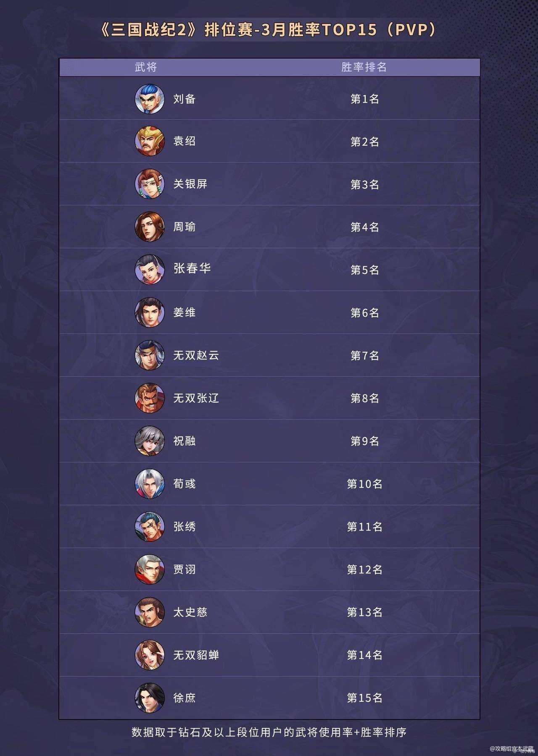Open the 张绣 hero avatar
This screenshot has width=538, height=756.
[150, 527]
